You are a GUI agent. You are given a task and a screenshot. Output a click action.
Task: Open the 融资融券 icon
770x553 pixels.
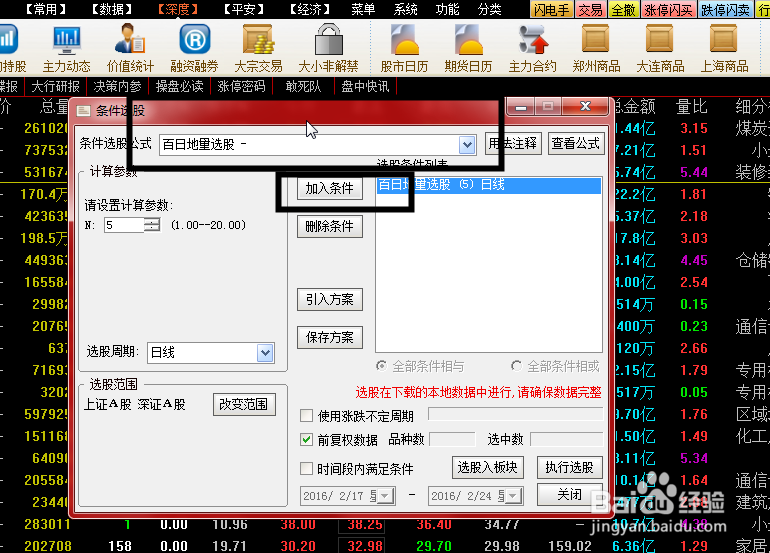[194, 47]
